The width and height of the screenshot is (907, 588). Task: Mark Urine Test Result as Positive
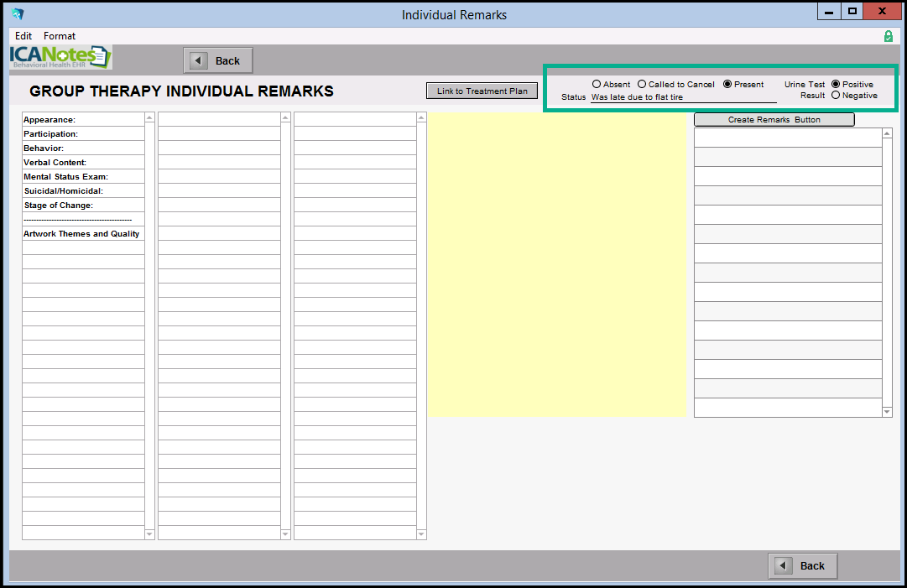tap(836, 84)
